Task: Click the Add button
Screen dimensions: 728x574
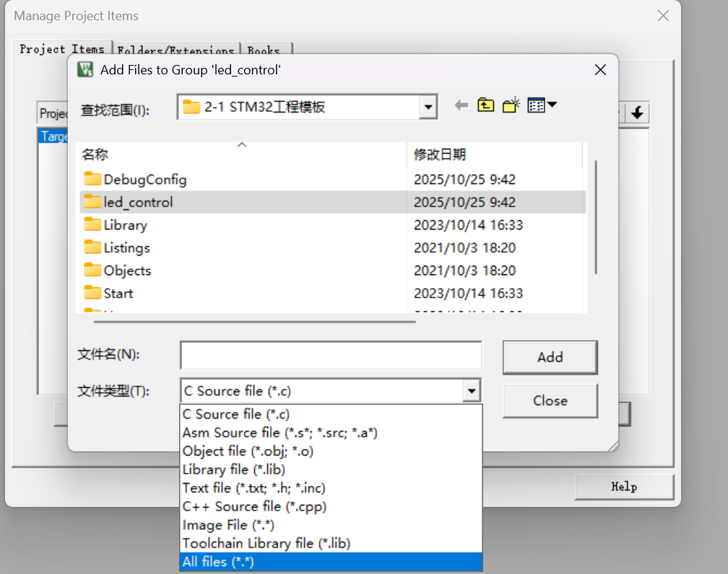Action: pos(550,357)
